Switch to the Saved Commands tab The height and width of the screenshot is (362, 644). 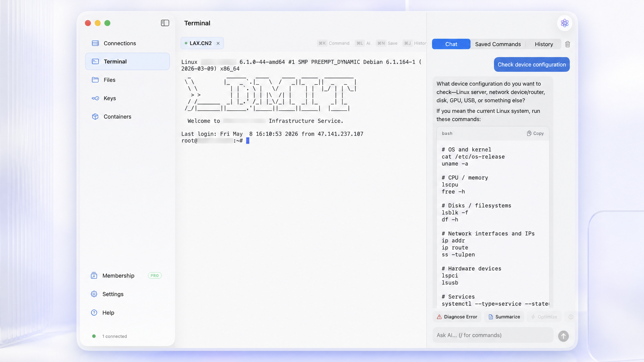point(498,44)
